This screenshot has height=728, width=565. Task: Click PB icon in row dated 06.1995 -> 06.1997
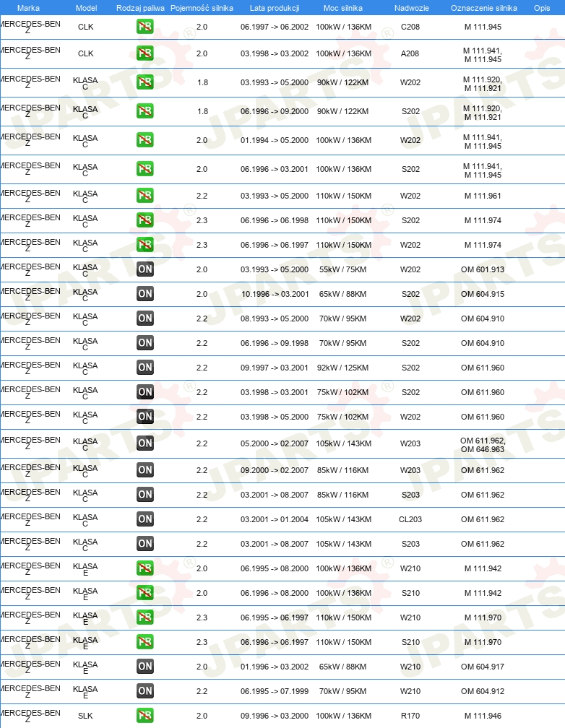point(145,617)
